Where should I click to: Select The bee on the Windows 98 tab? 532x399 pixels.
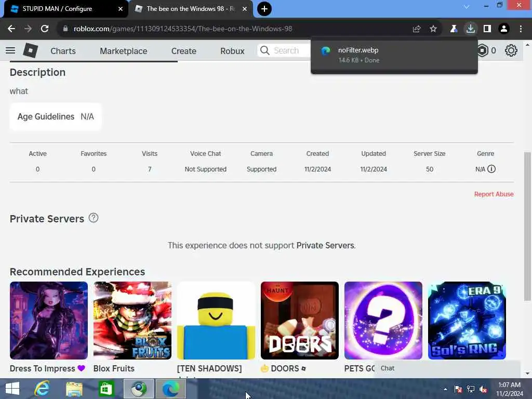pos(191,9)
